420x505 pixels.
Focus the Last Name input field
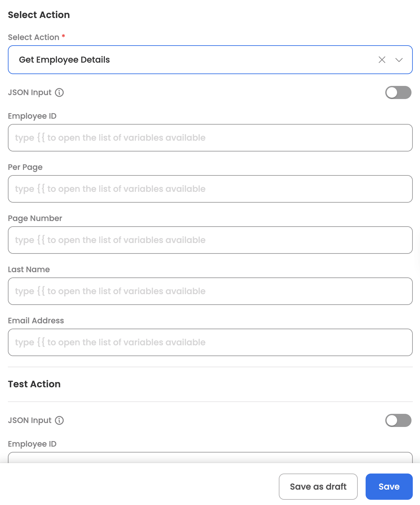coord(210,291)
